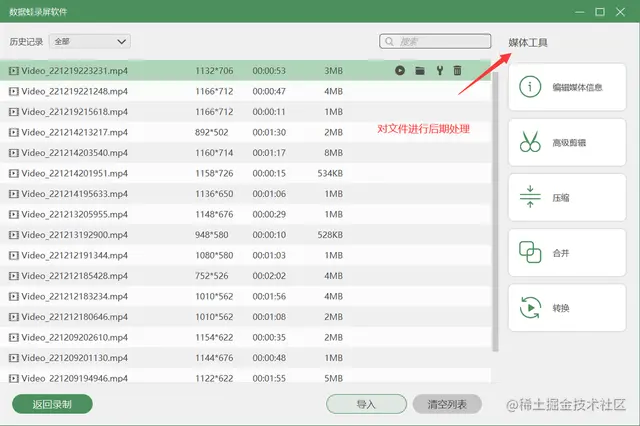This screenshot has height=426, width=640.
Task: Select file name Video_221212191344.mp4
Action: [x=74, y=255]
